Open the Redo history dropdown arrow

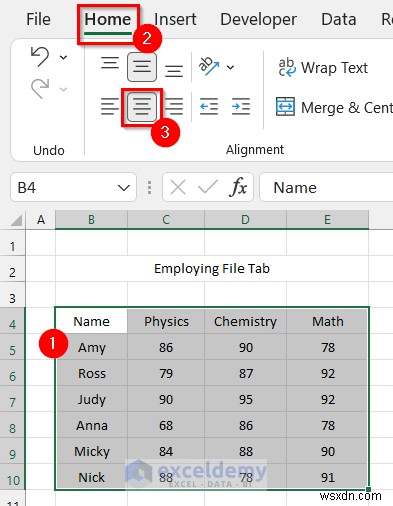(63, 89)
